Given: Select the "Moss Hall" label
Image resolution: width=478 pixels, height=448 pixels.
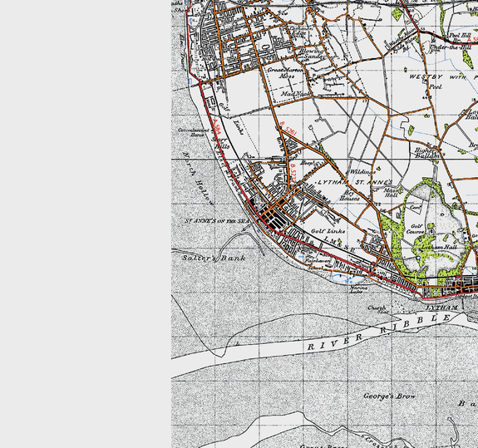Looking at the screenshot, I should pos(391,192).
